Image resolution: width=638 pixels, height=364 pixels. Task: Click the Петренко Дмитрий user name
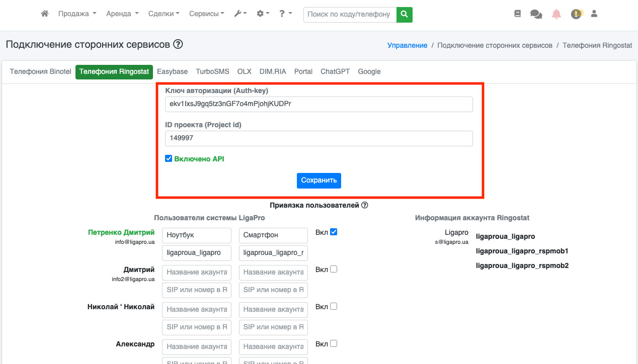(x=121, y=233)
